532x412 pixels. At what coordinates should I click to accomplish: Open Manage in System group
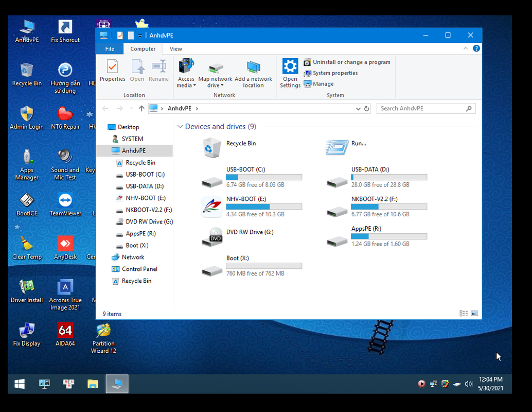coord(318,84)
